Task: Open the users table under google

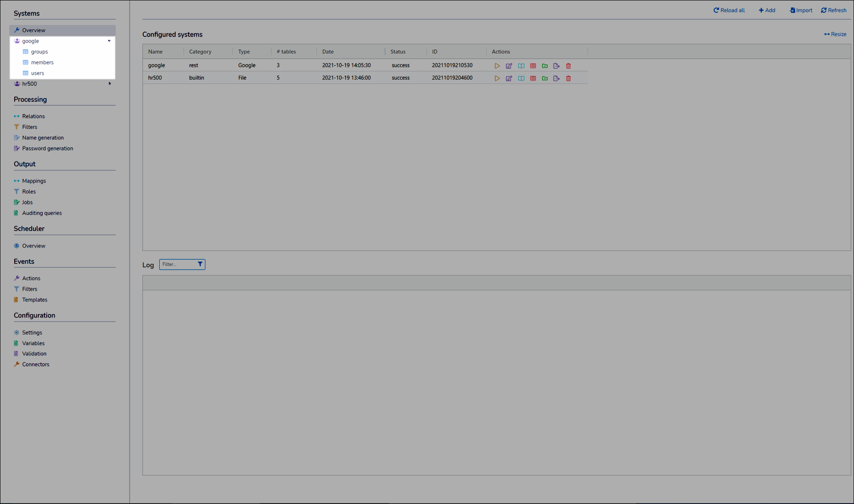Action: click(37, 73)
